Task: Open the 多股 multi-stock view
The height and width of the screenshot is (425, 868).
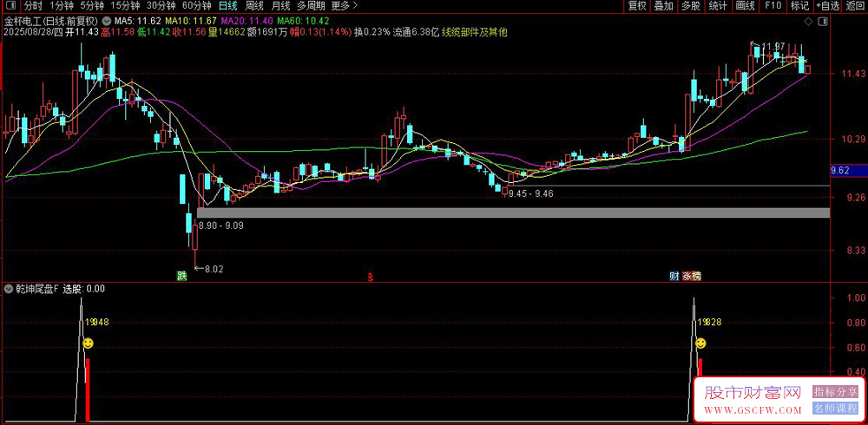Action: point(690,6)
